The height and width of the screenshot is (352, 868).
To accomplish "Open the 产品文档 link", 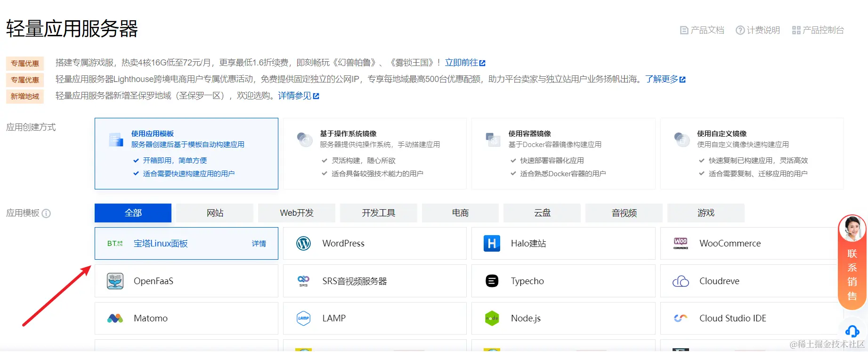I will (702, 30).
